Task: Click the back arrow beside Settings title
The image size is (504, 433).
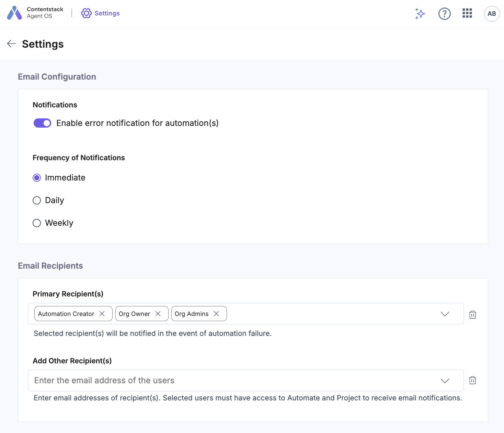Action: pos(11,44)
